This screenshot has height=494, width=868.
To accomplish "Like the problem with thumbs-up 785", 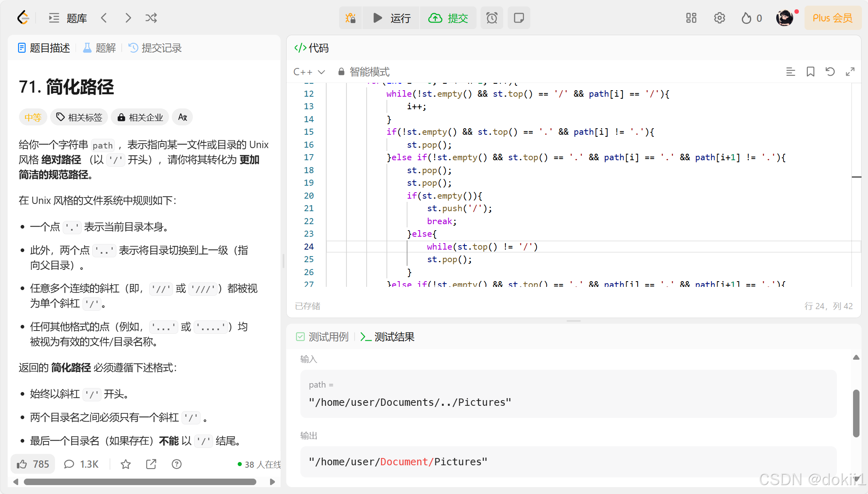I will point(33,464).
